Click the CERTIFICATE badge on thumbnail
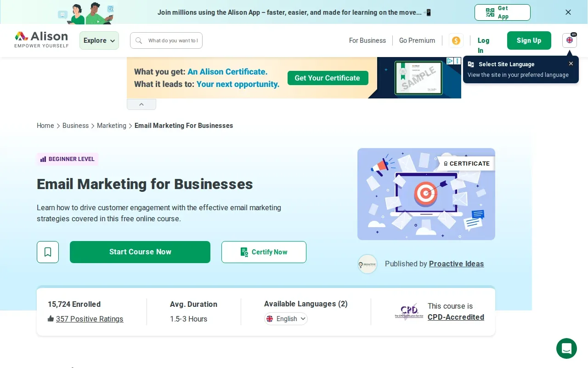 click(466, 163)
